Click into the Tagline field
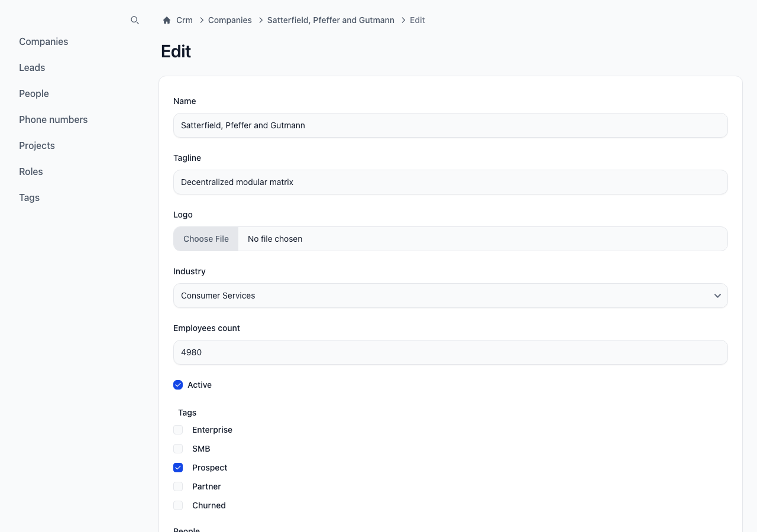Screen dimensions: 757x532 click(451, 182)
